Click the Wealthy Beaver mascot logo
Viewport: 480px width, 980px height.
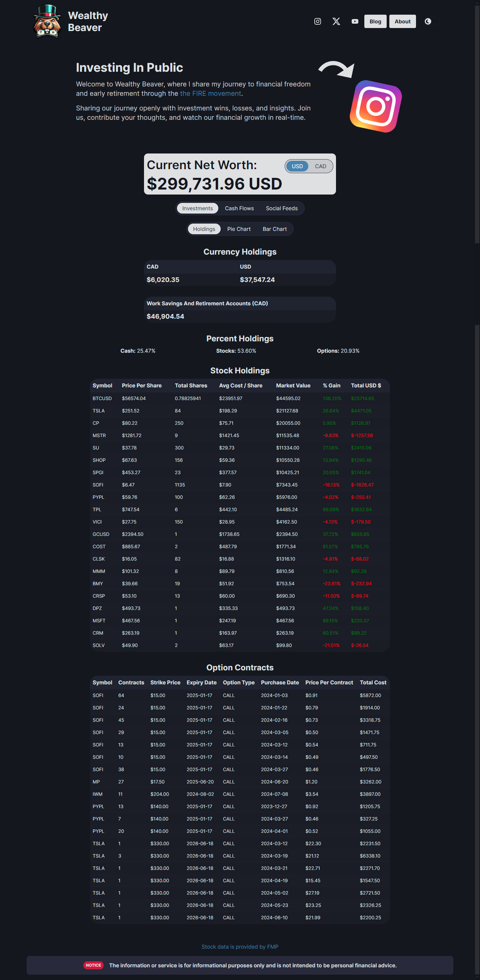(x=47, y=21)
